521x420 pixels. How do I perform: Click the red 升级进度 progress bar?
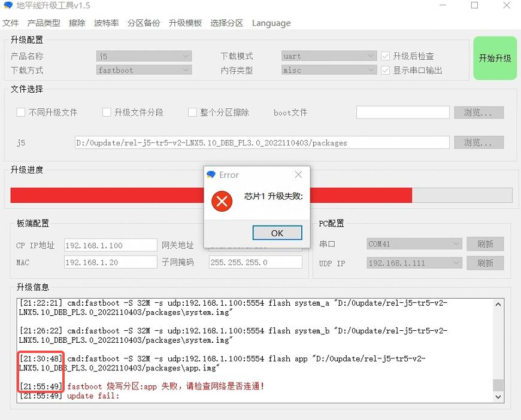[211, 195]
